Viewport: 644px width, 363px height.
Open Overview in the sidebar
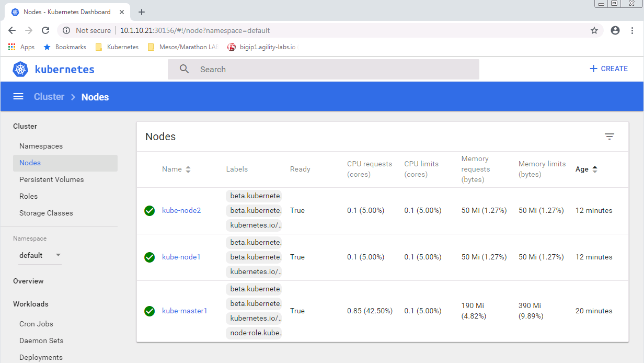[28, 281]
